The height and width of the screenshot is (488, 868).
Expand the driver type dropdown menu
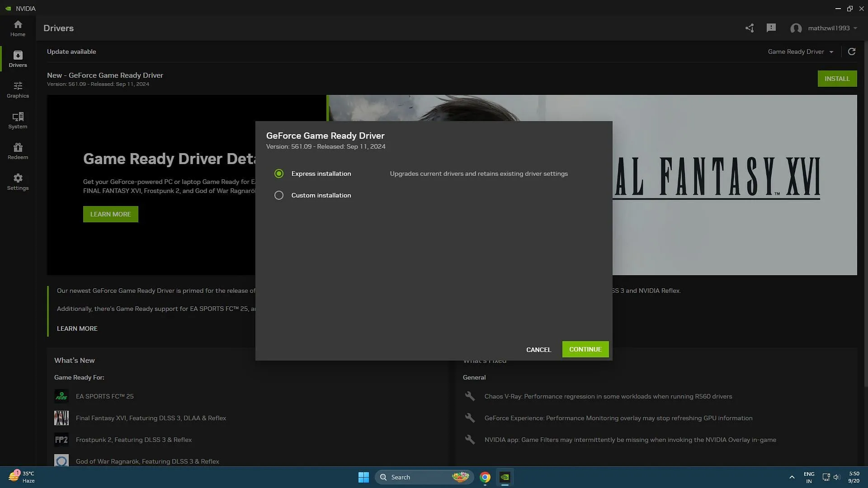831,52
